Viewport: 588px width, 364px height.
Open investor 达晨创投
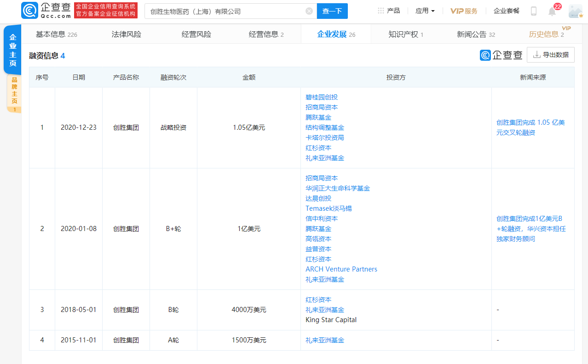pos(318,198)
